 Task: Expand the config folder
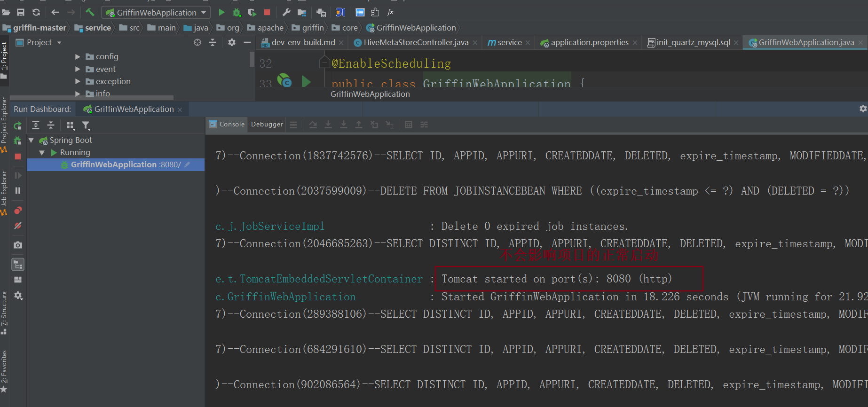78,56
